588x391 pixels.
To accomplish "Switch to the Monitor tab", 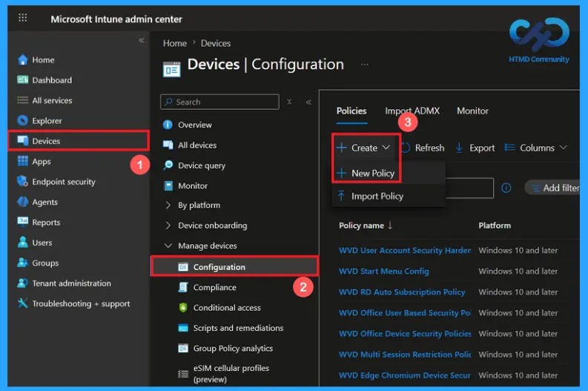I will point(472,111).
